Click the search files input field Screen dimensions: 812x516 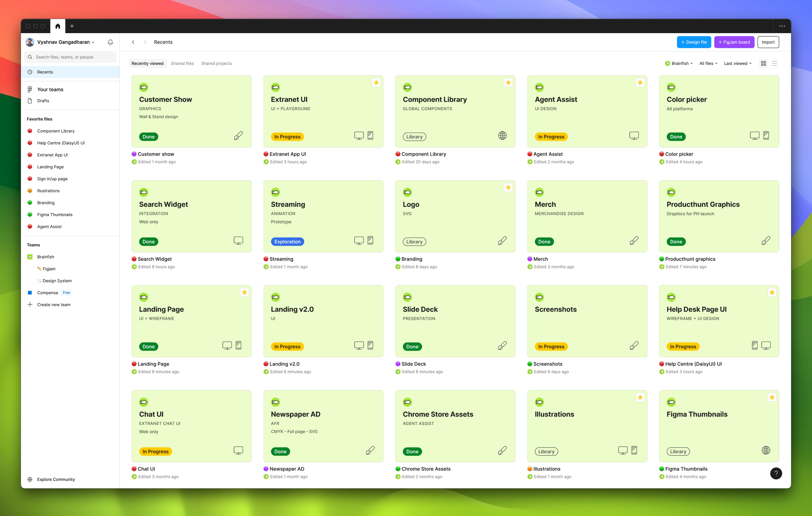click(x=70, y=57)
